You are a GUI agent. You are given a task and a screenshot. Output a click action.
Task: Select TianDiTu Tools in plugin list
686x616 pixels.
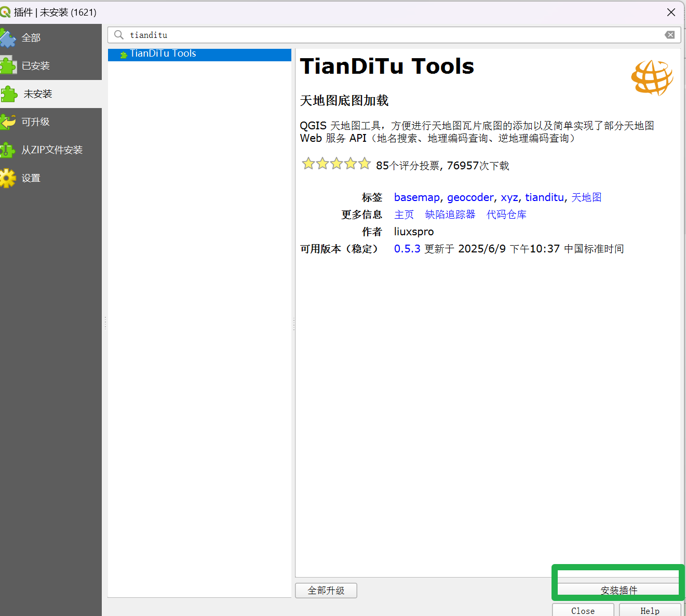click(199, 53)
